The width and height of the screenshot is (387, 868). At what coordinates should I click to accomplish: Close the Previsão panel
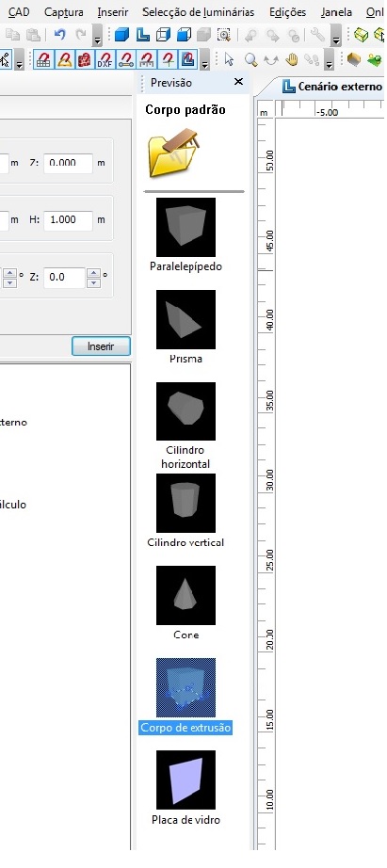238,82
